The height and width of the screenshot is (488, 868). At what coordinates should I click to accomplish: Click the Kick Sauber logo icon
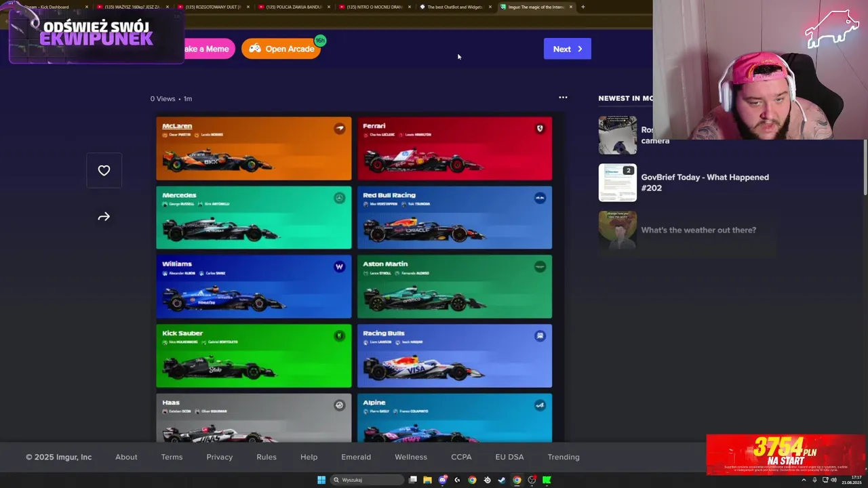click(x=340, y=336)
